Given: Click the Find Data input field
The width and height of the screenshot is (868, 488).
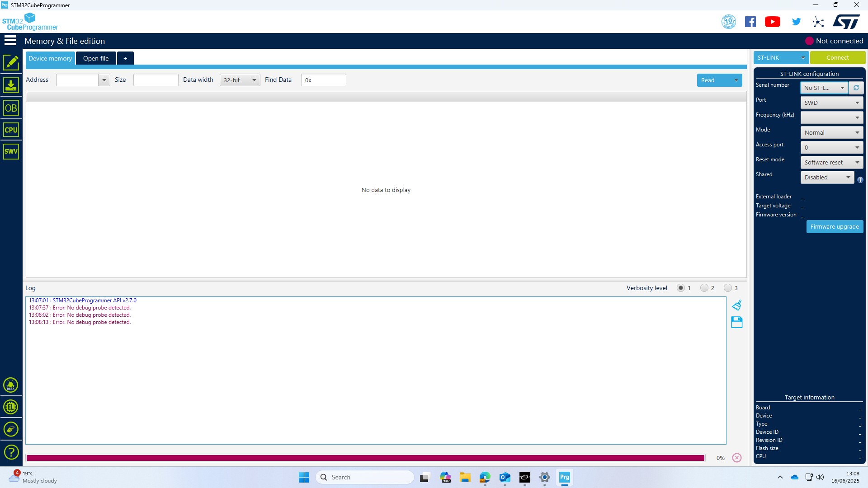Looking at the screenshot, I should [x=324, y=80].
